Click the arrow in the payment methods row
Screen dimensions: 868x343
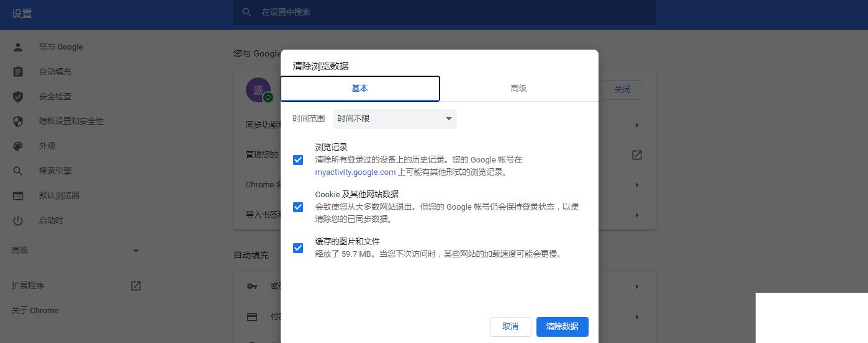(x=637, y=317)
